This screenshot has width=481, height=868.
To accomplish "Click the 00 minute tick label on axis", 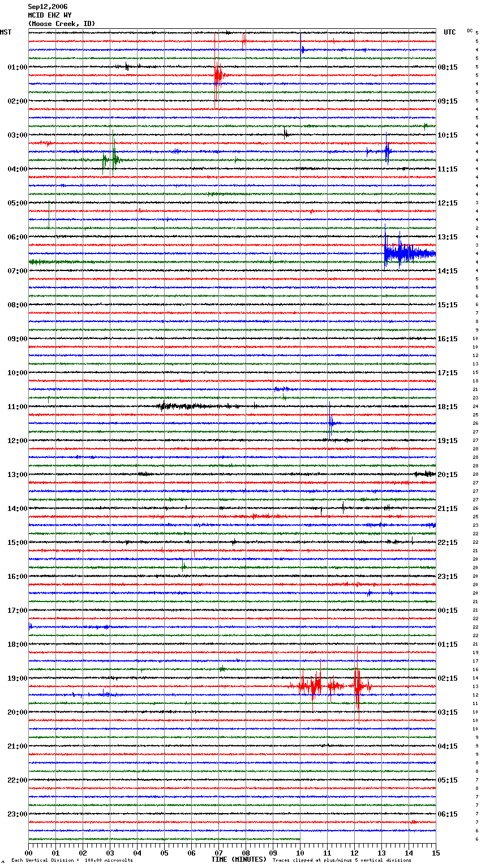I will tap(29, 853).
